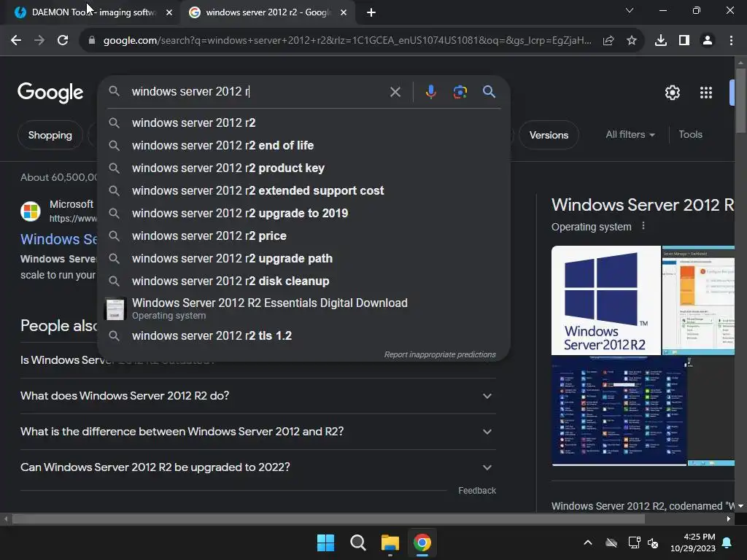The width and height of the screenshot is (747, 560).
Task: Search by image using the lens icon
Action: point(460,91)
